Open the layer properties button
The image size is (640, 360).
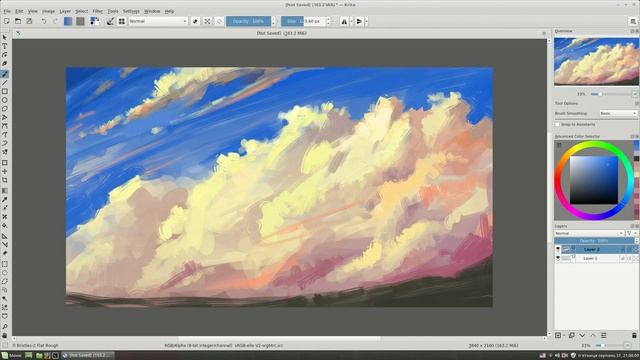pyautogui.click(x=603, y=335)
